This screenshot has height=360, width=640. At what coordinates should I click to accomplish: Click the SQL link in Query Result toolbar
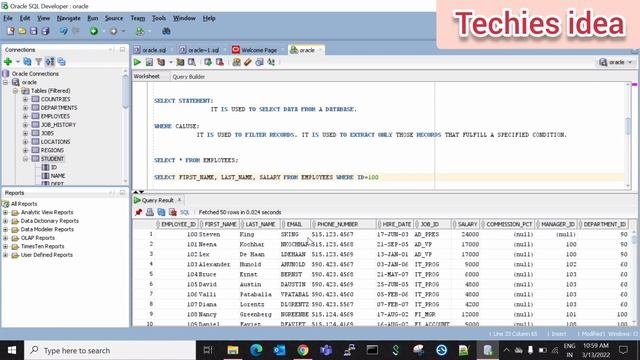[184, 212]
